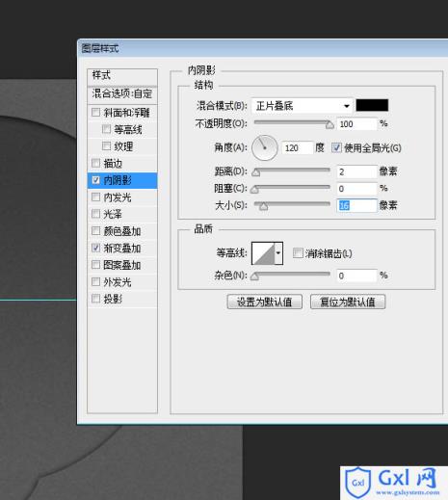The height and width of the screenshot is (500, 448).
Task: Click the 等高线 contour preview thumbnail
Action: click(263, 253)
